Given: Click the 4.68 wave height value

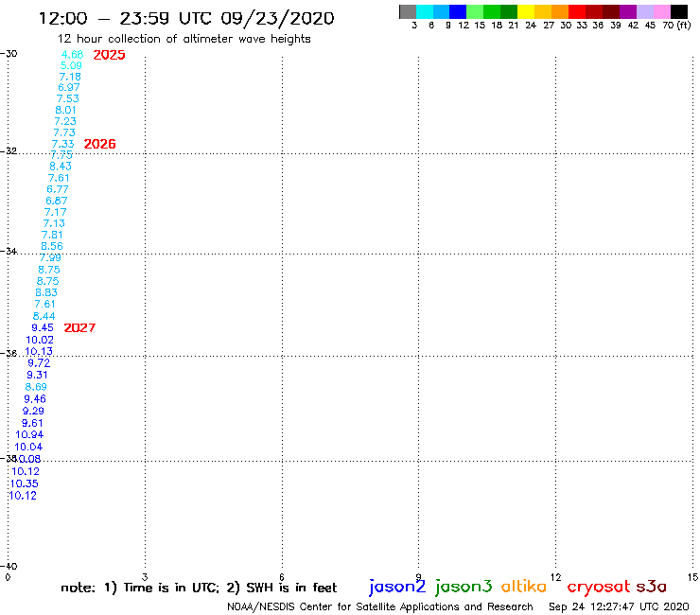Looking at the screenshot, I should tap(72, 55).
